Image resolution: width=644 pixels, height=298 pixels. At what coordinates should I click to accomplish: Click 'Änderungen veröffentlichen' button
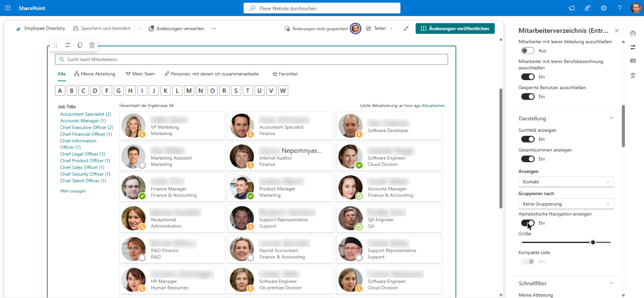pos(455,28)
